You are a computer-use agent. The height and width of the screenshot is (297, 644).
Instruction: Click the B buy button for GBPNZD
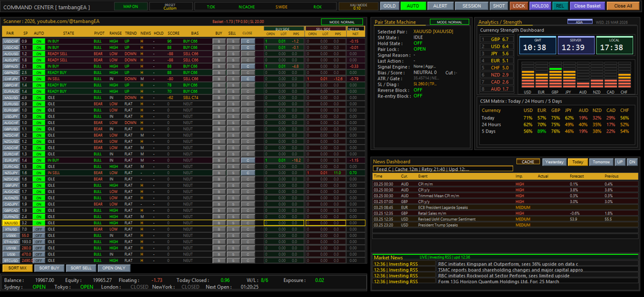pos(219,73)
